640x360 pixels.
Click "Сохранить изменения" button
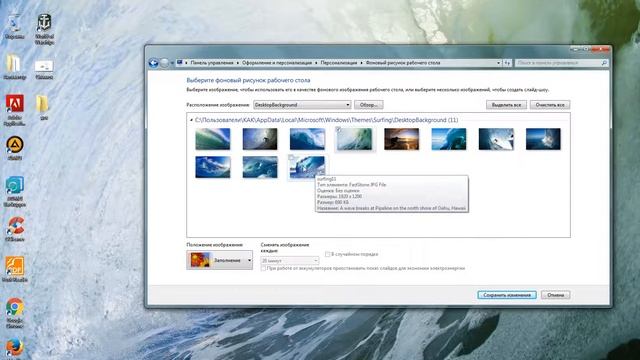click(507, 295)
